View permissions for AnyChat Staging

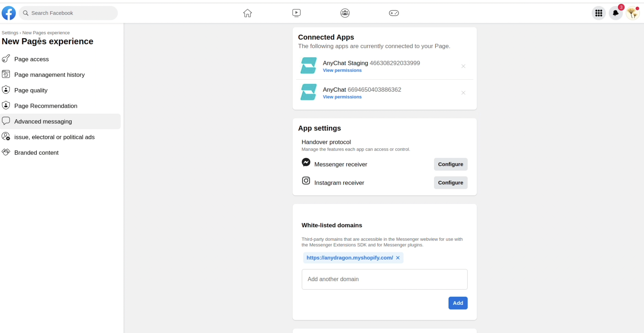(x=342, y=70)
